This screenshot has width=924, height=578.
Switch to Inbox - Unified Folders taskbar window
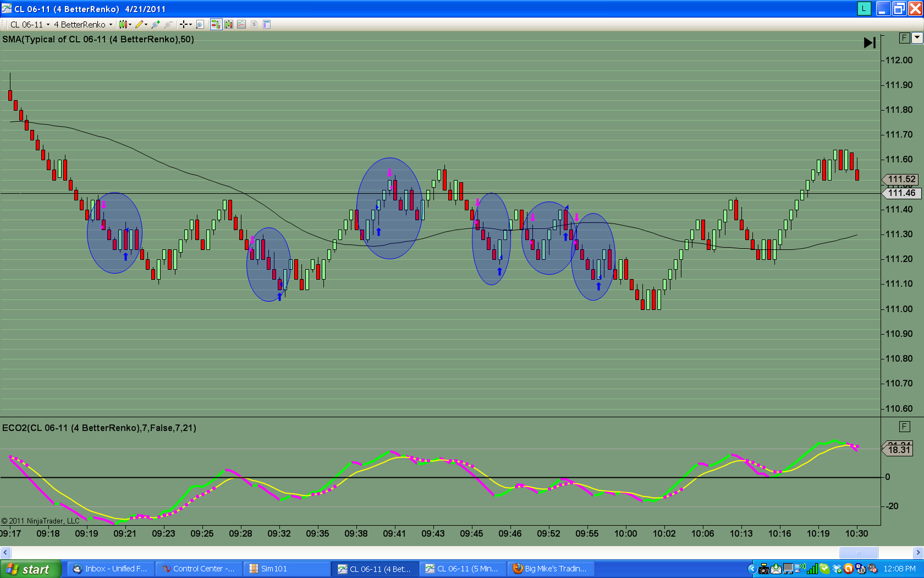pyautogui.click(x=110, y=569)
